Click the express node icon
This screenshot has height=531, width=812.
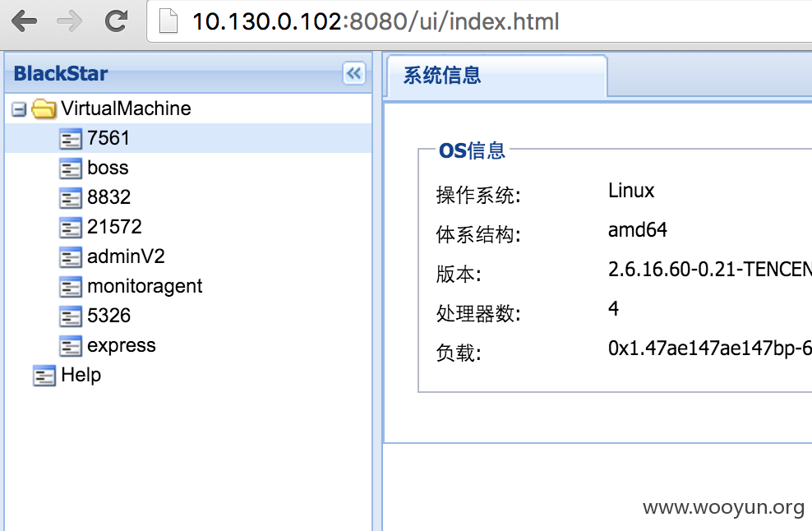point(71,345)
